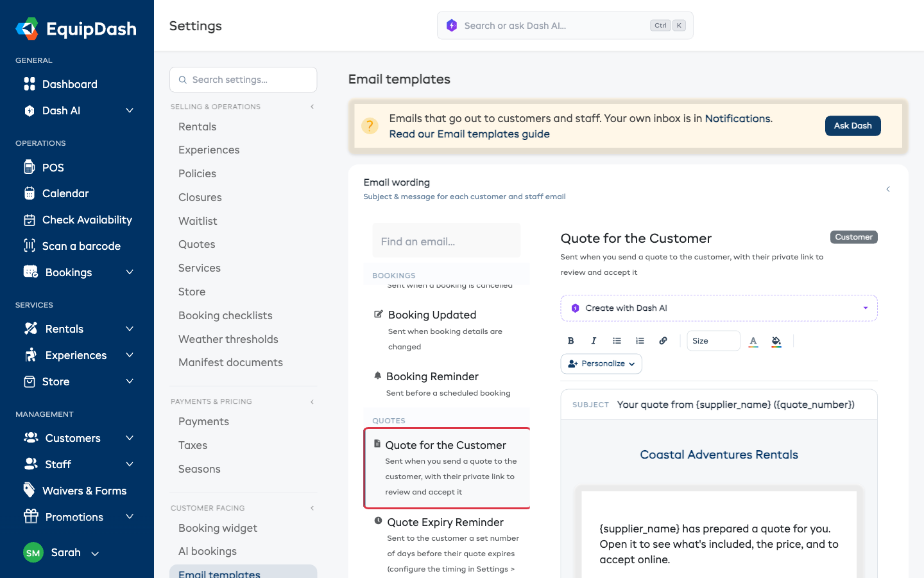Collapse the Email wording panel
924x578 pixels.
coord(888,189)
